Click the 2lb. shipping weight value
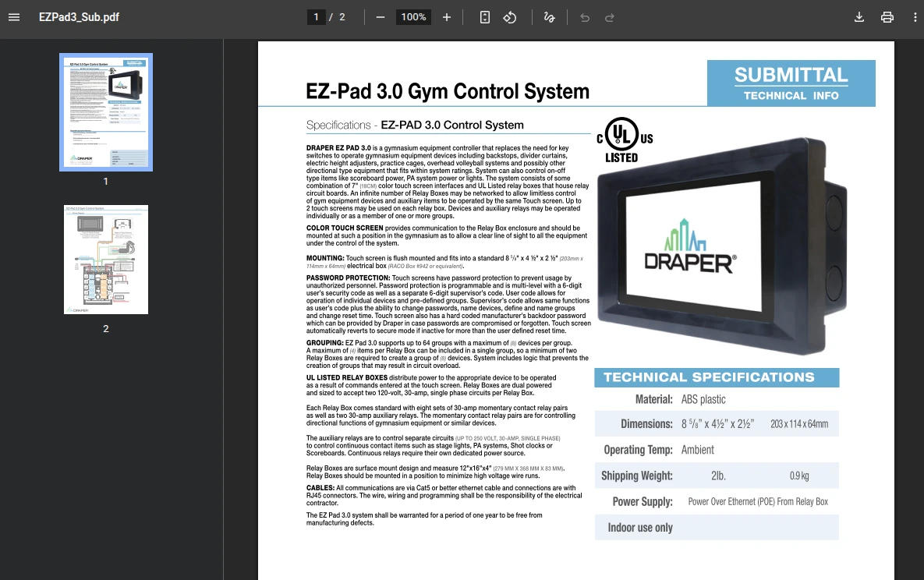Image resolution: width=924 pixels, height=580 pixels. click(x=718, y=476)
